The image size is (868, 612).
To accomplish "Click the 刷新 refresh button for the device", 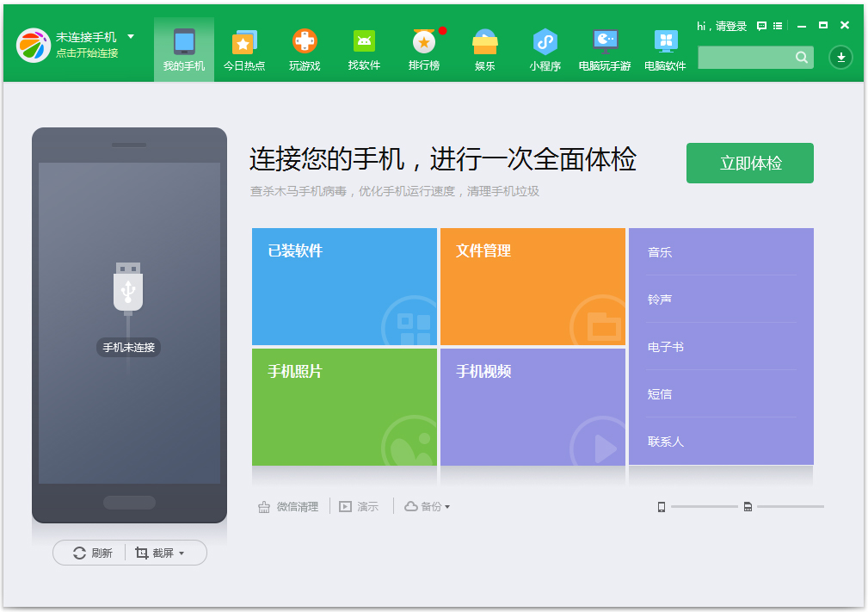I will pyautogui.click(x=89, y=553).
